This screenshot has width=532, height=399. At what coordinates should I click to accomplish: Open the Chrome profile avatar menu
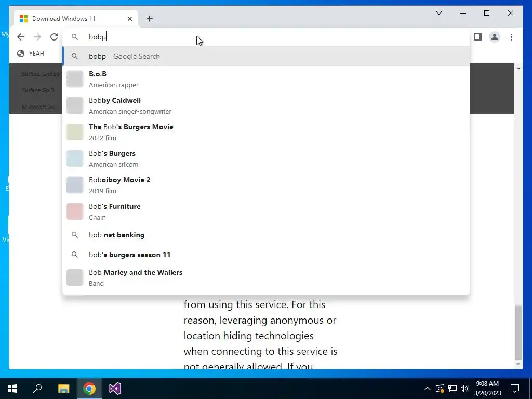495,37
